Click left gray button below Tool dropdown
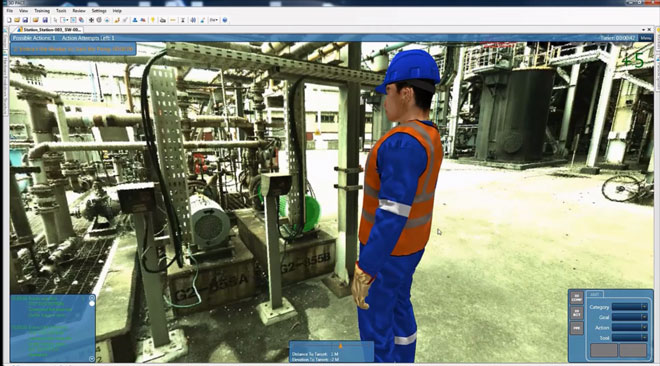This screenshot has width=660, height=366. pyautogui.click(x=604, y=350)
